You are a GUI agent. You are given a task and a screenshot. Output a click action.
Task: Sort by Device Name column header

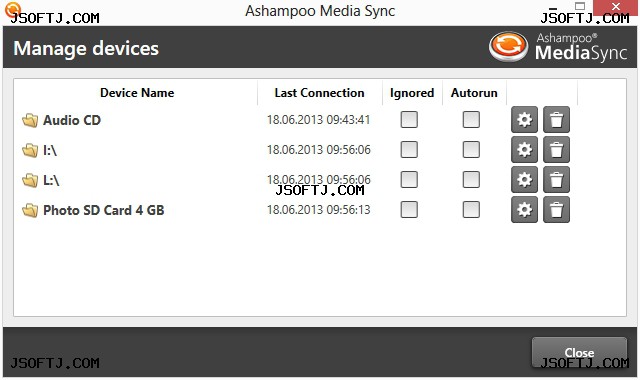click(x=137, y=93)
